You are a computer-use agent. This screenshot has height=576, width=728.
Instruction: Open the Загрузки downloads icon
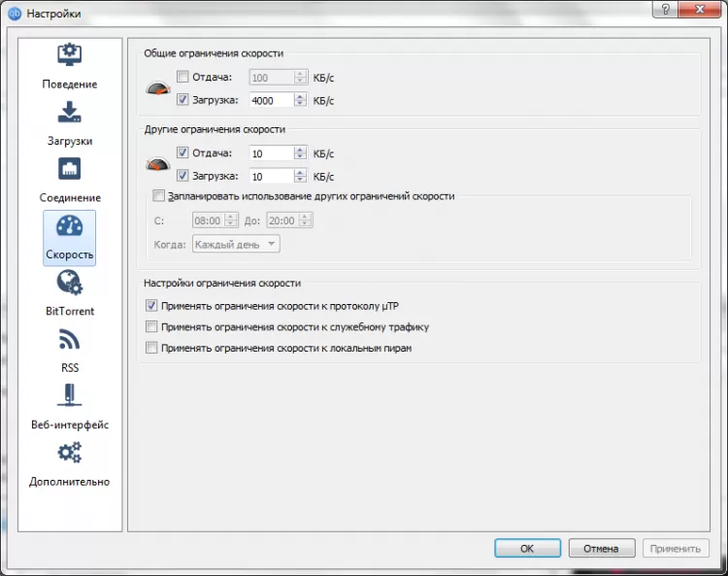click(x=70, y=112)
